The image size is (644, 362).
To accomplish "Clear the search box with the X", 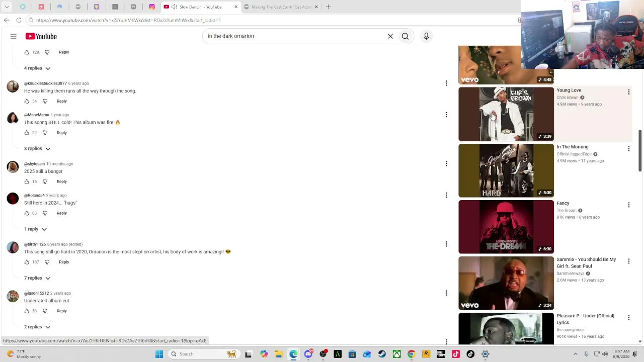I will 390,36.
